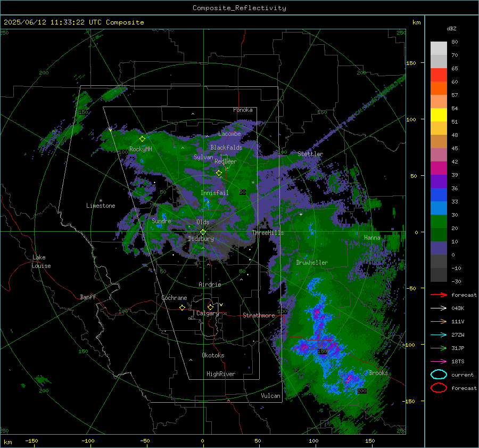Click the Hanna town label
479x448 pixels.
[372, 238]
